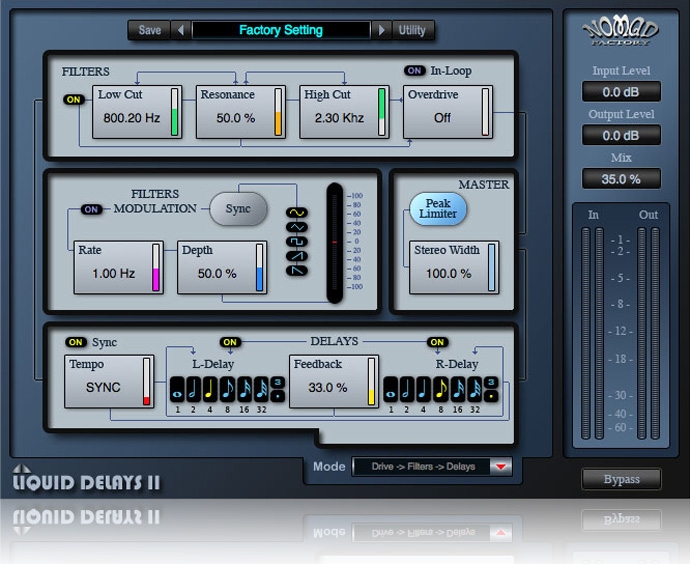Open the Mode routing dropdown
The image size is (690, 564).
[500, 466]
